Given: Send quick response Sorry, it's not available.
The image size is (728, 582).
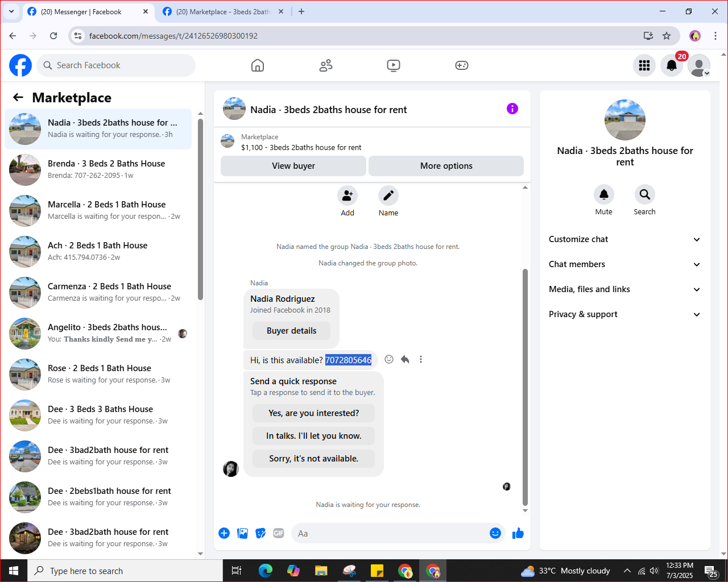Looking at the screenshot, I should [x=314, y=459].
